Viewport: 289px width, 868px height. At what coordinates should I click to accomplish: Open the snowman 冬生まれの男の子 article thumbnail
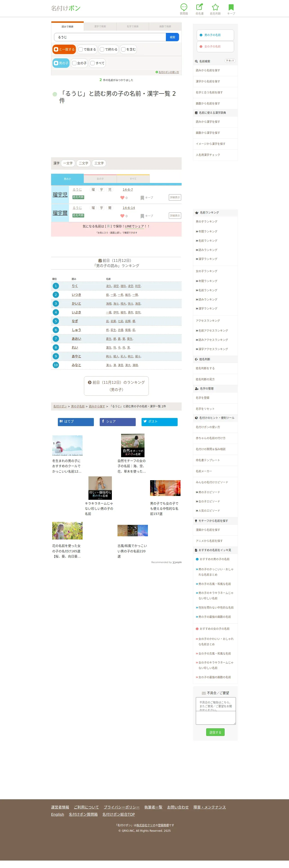pos(67,445)
